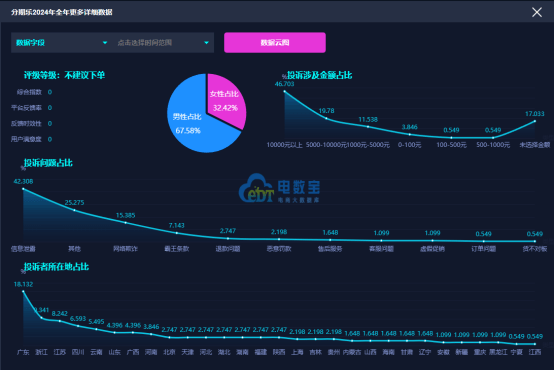Screen dimensions: 554x371
Task: Click the 售后服务 axis label
Action: click(x=330, y=249)
